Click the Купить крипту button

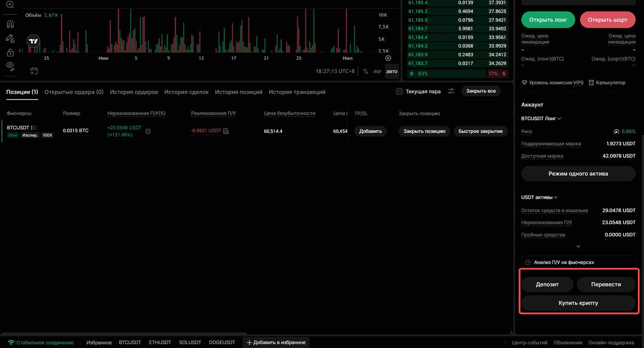pos(578,303)
